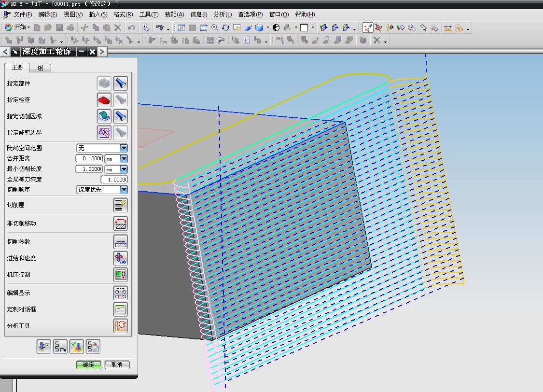The width and height of the screenshot is (543, 392).
Task: Open the Information (信息) menu
Action: (x=198, y=14)
